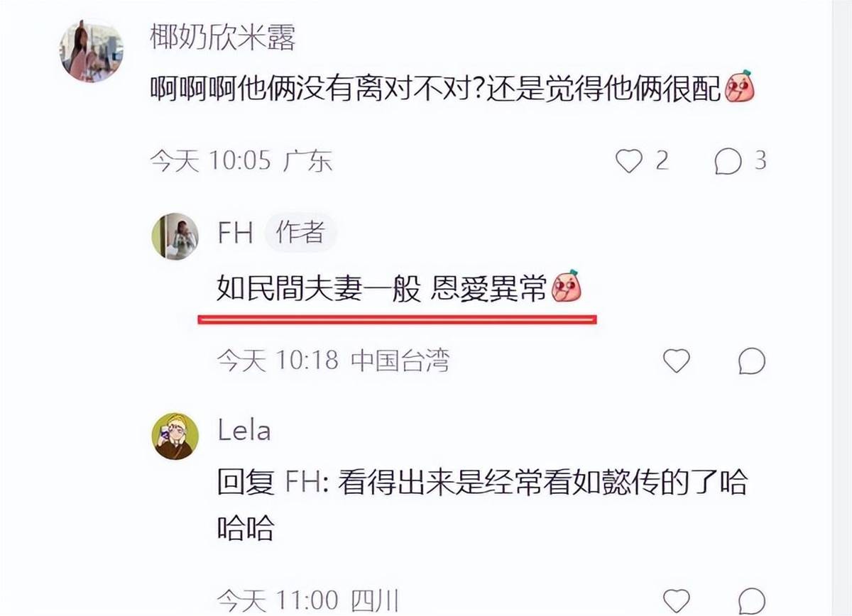Open 椰奶欣米露's profile avatar

point(92,51)
